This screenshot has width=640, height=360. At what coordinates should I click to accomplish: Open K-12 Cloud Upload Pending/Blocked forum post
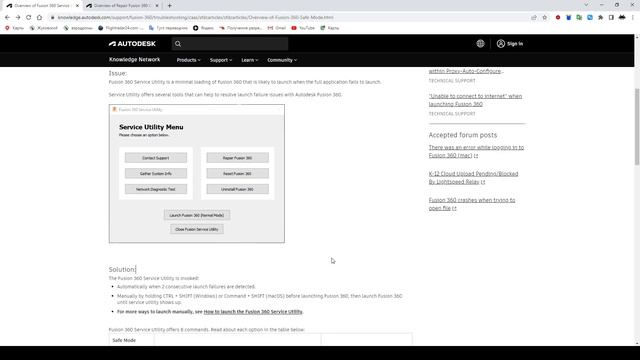click(x=473, y=178)
